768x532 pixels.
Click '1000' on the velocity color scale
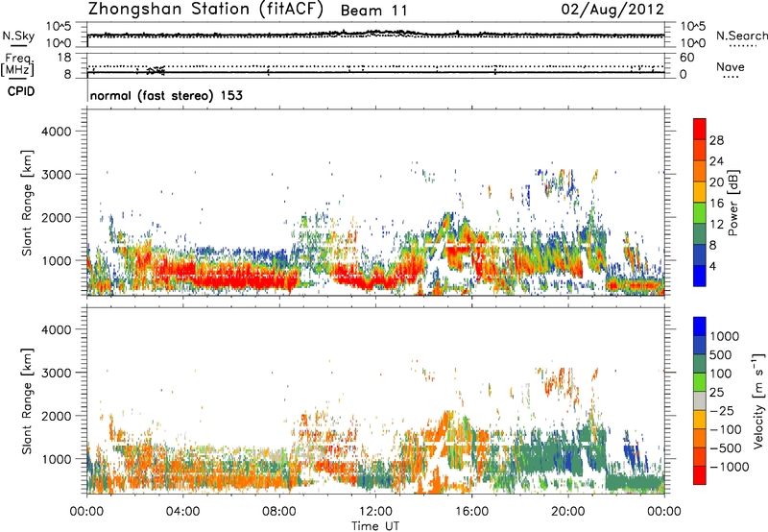coord(724,336)
